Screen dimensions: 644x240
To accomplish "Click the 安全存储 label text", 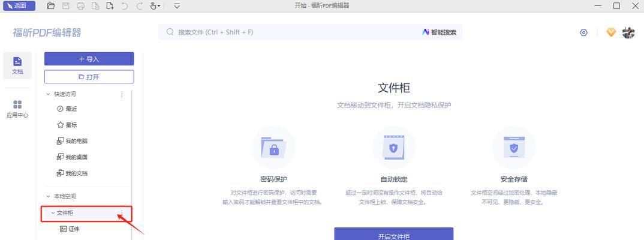I will point(514,179).
